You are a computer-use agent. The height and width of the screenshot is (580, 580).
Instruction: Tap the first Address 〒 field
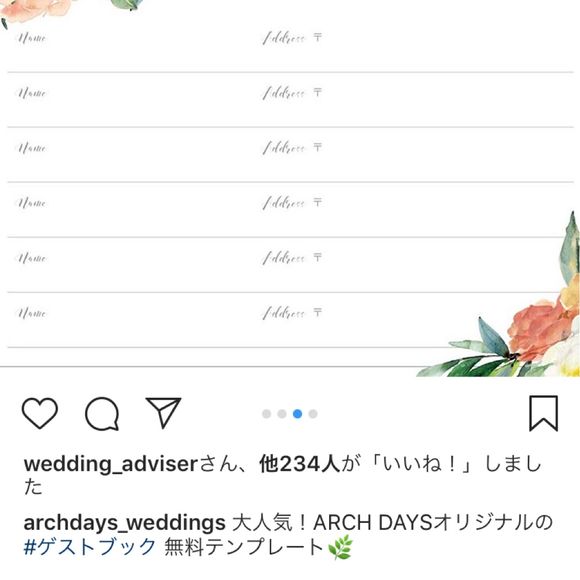click(292, 38)
